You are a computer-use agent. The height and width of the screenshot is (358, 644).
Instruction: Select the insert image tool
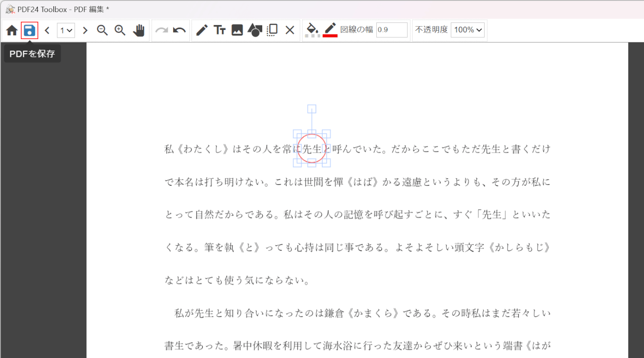(237, 30)
